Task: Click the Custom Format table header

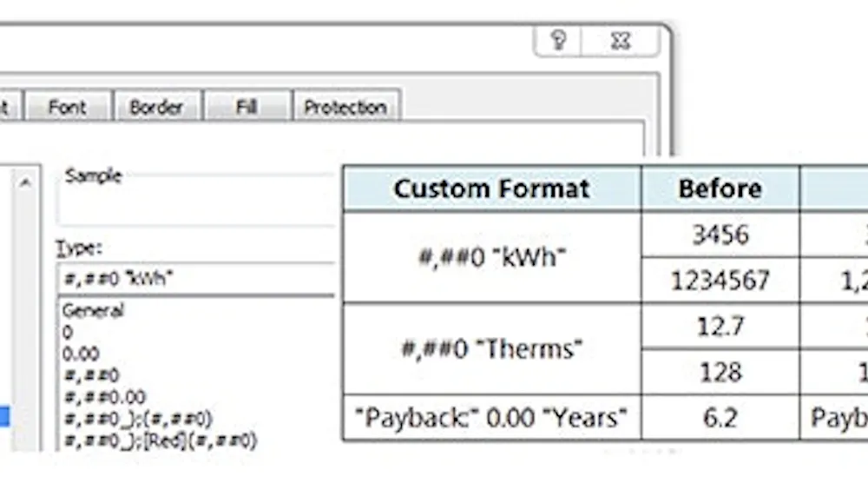Action: pyautogui.click(x=492, y=189)
